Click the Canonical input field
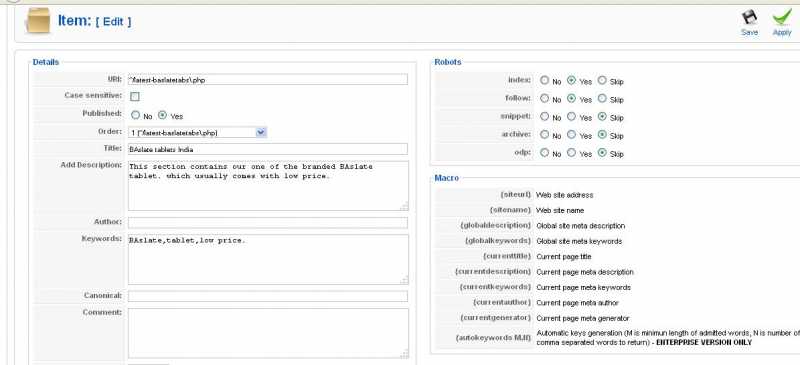 coord(268,297)
